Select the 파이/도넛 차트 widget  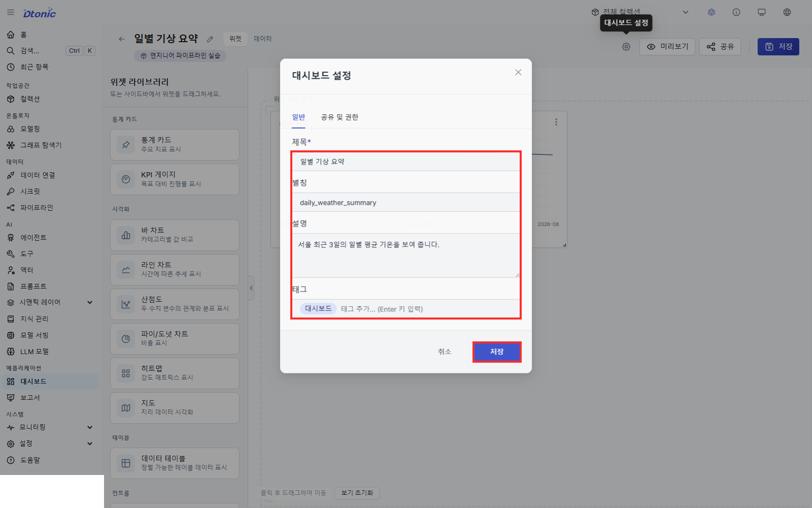[175, 339]
